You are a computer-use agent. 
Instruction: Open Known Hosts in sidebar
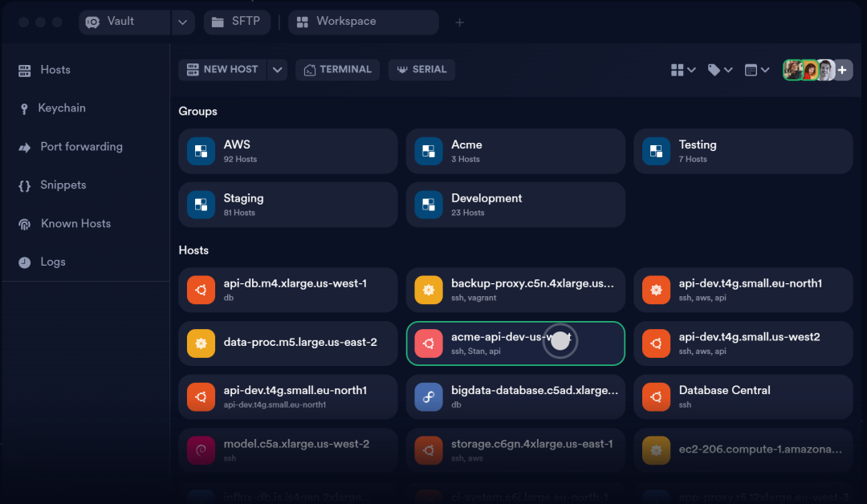pos(64,224)
